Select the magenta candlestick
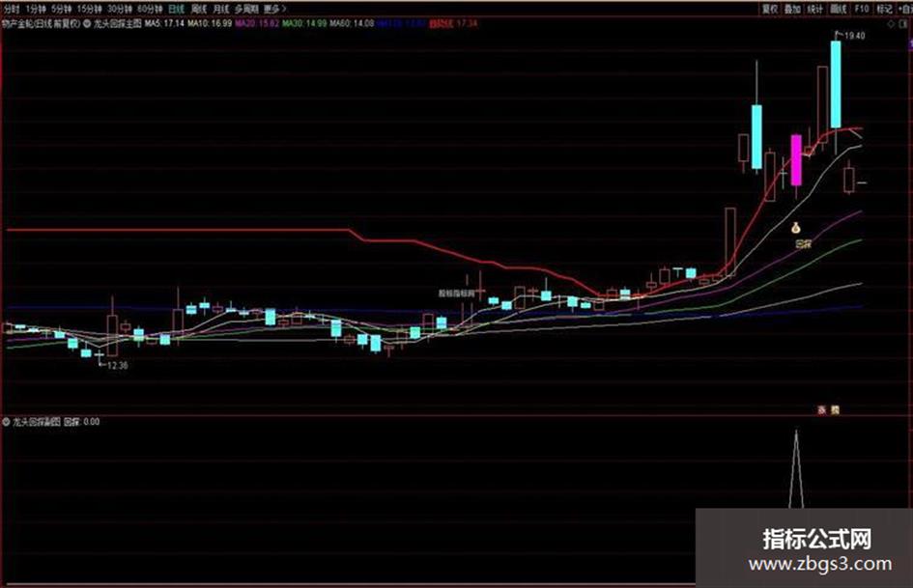Image resolution: width=913 pixels, height=588 pixels. [x=796, y=160]
